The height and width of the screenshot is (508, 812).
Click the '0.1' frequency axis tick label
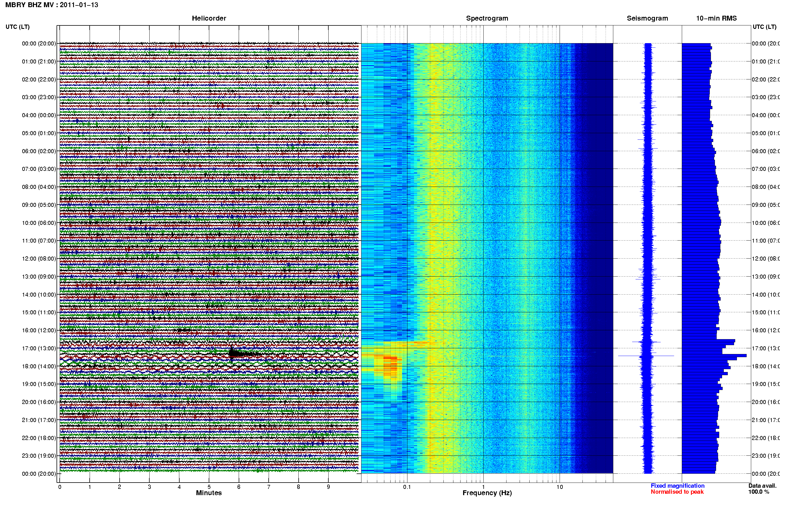point(407,487)
